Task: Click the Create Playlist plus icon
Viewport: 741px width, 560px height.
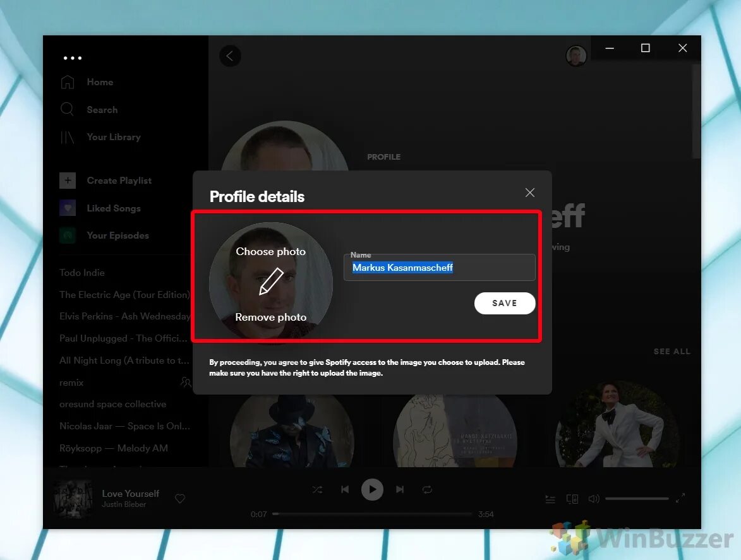Action: coord(68,181)
